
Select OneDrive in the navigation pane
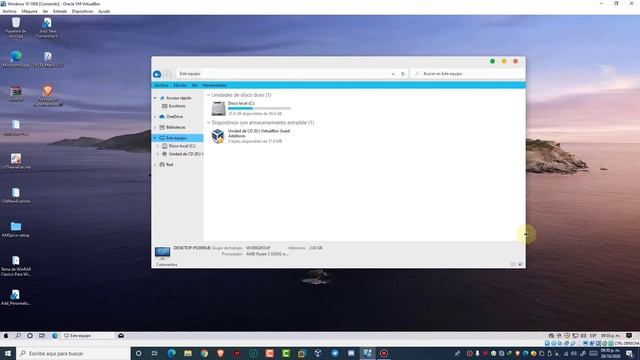coord(171,117)
